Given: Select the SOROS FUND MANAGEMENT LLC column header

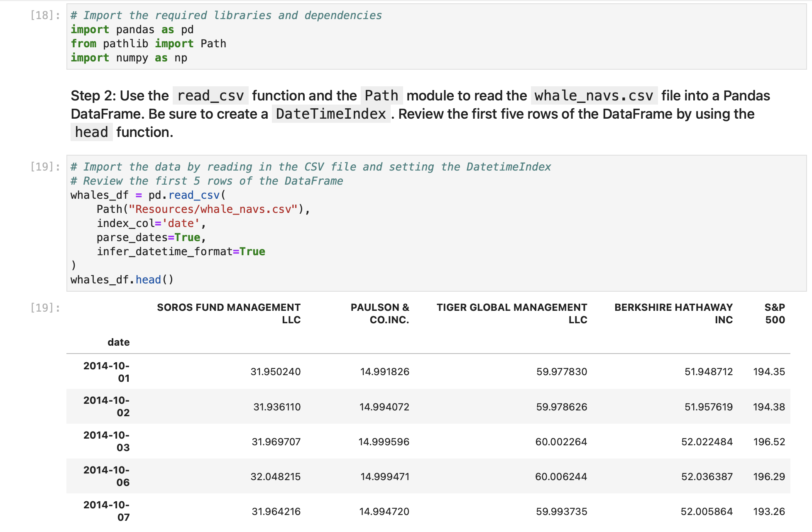Looking at the screenshot, I should (229, 313).
